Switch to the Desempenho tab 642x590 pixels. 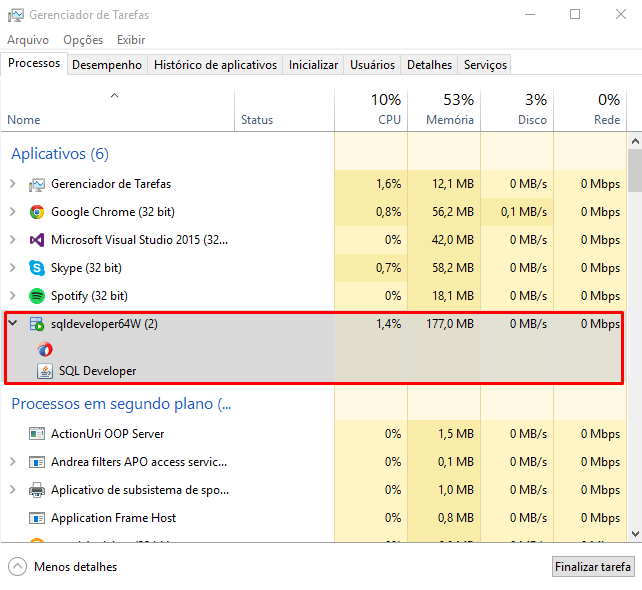[x=107, y=65]
